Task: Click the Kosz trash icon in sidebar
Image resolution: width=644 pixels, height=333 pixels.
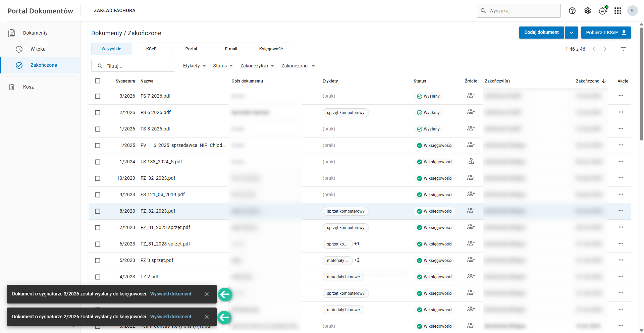Action: tap(12, 87)
